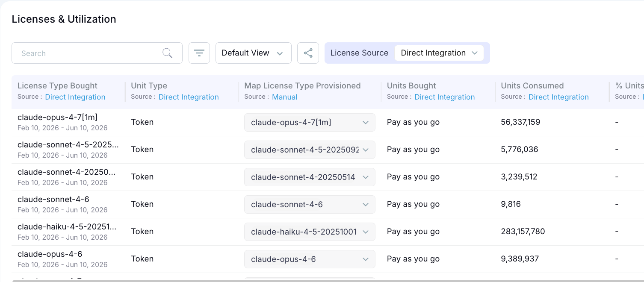This screenshot has width=644, height=282.
Task: Open mapped license dropdown claude-sonnet-4-6
Action: (310, 204)
